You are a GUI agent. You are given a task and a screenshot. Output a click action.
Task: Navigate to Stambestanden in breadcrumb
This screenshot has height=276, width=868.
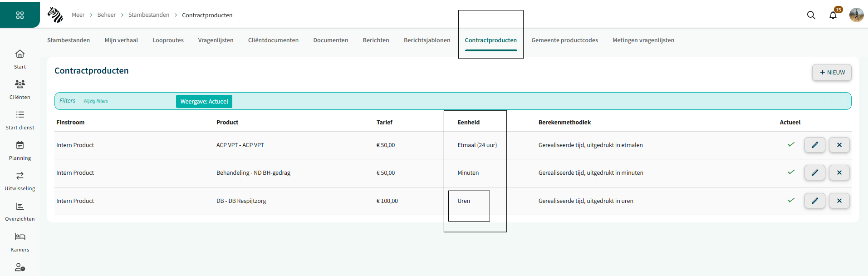click(149, 15)
